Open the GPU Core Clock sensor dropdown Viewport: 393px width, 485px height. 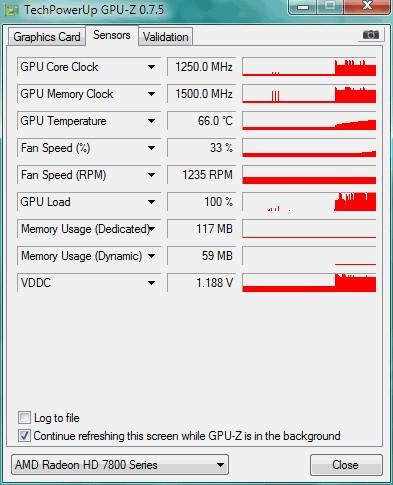point(151,67)
